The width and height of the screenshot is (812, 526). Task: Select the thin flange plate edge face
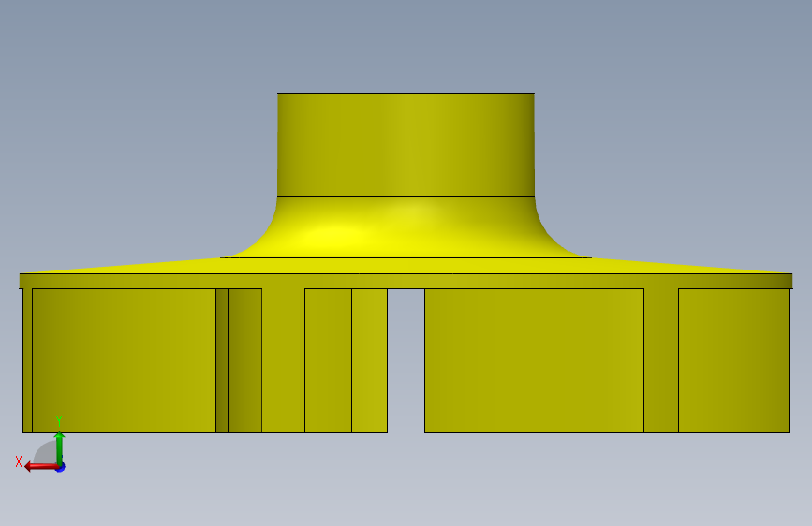pos(406,281)
